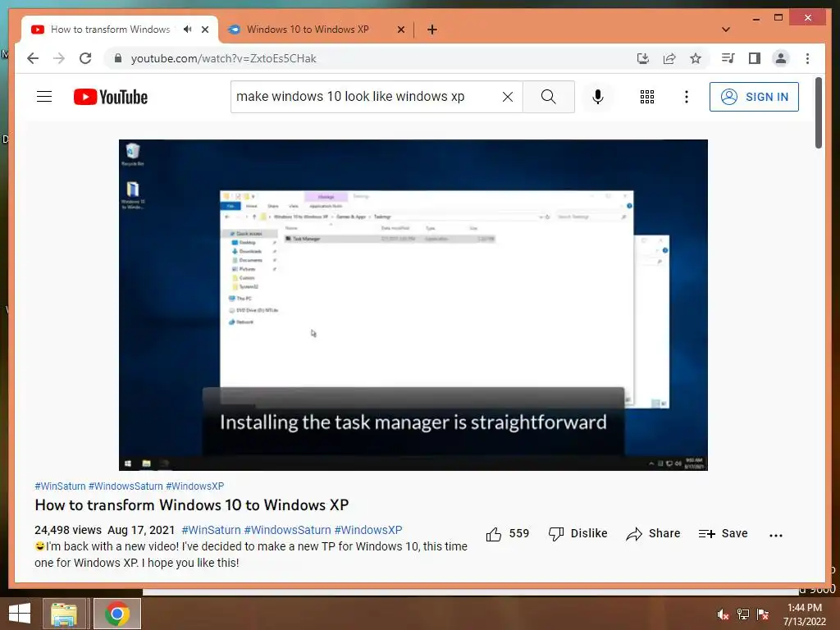Close the 'How to transform Windows' tab
Image resolution: width=840 pixels, height=630 pixels.
coord(204,30)
